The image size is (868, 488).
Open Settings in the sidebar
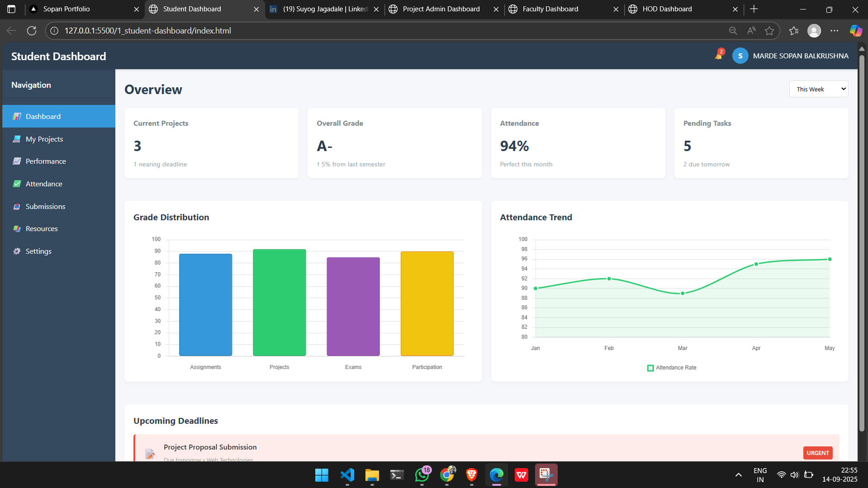click(59, 251)
